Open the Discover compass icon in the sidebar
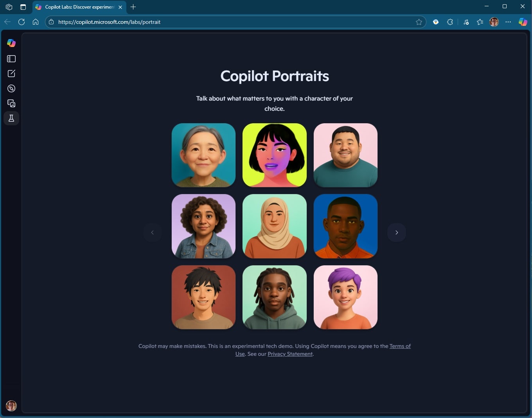 (x=11, y=88)
